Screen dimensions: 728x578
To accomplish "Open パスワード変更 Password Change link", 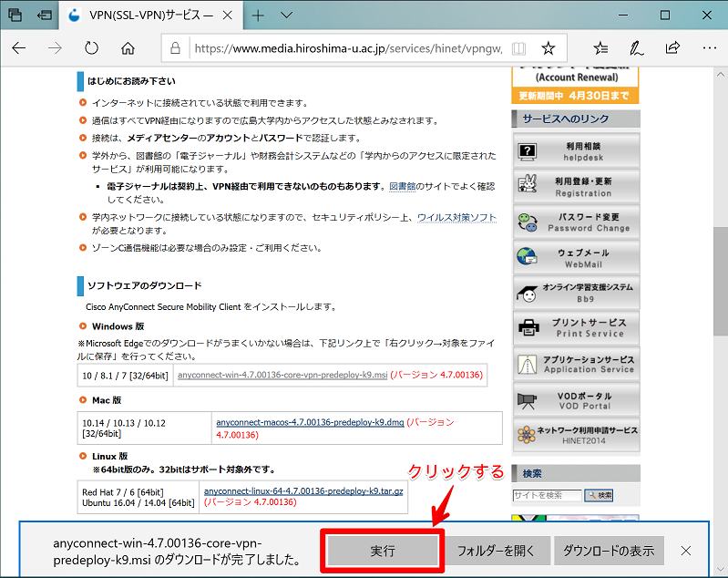I will click(x=576, y=222).
